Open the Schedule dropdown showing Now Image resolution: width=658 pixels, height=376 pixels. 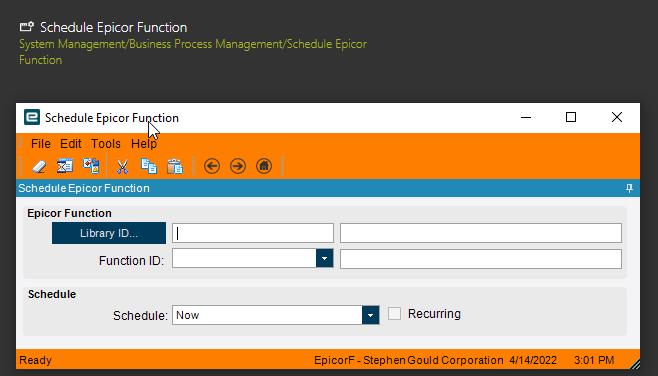370,315
